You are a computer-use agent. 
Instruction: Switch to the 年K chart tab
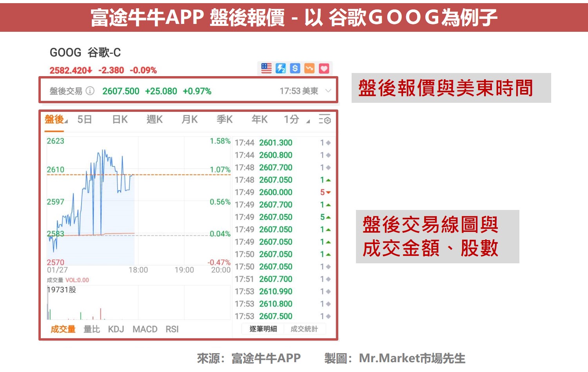coord(260,119)
